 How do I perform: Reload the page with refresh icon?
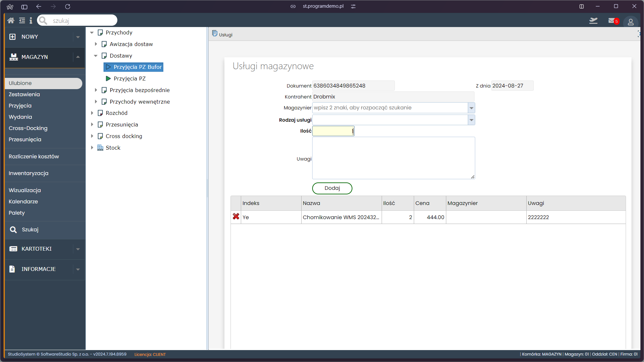pos(68,6)
